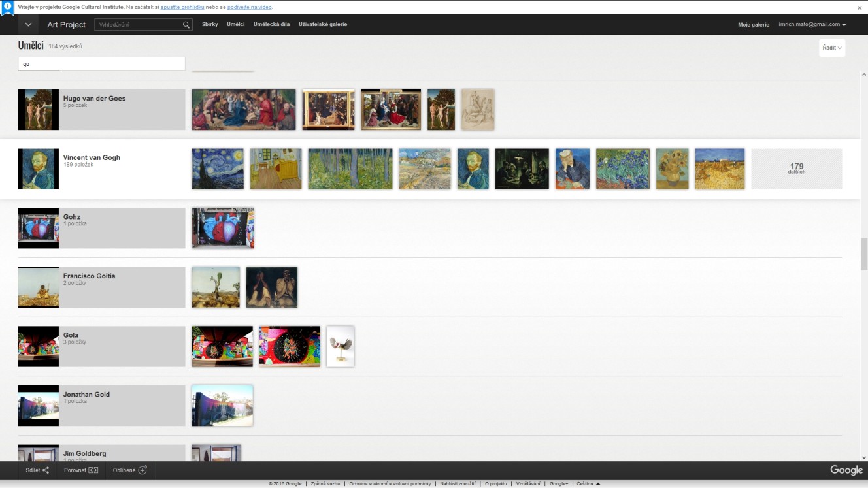The width and height of the screenshot is (868, 488).
Task: Open Moje galerie link
Action: [754, 25]
